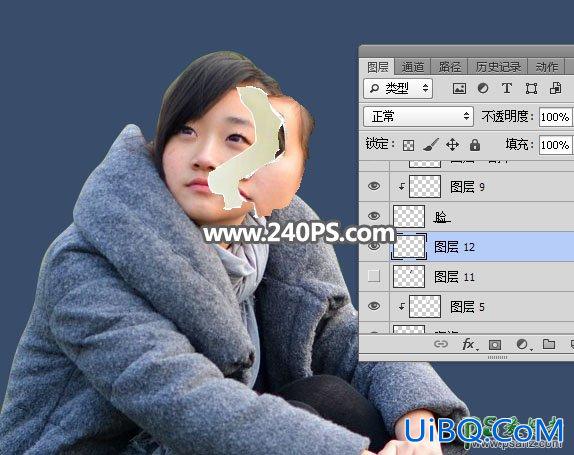Select layer name 图层 9
Screen dimensions: 574x455
(x=467, y=187)
